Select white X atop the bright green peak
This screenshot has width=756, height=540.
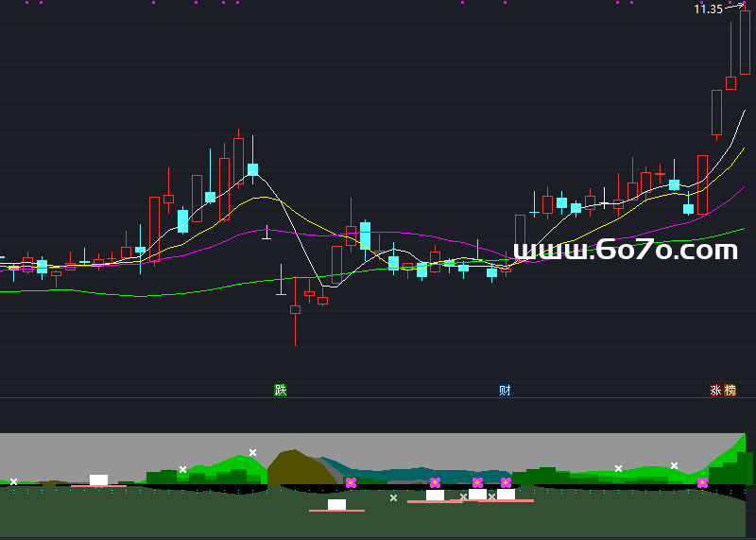pyautogui.click(x=252, y=452)
